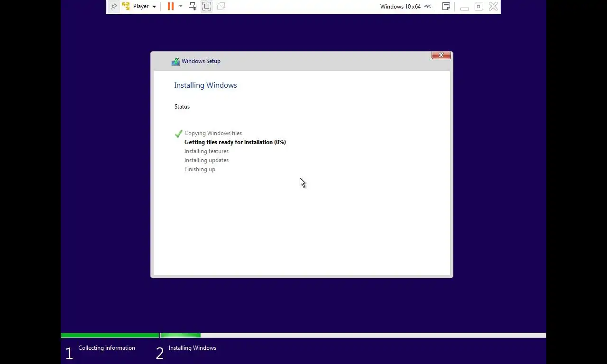Pause the virtual machine
The height and width of the screenshot is (364, 607).
[171, 6]
